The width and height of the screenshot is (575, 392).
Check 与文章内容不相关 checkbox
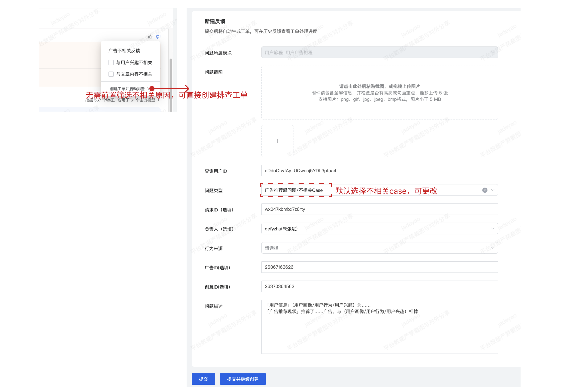click(111, 74)
